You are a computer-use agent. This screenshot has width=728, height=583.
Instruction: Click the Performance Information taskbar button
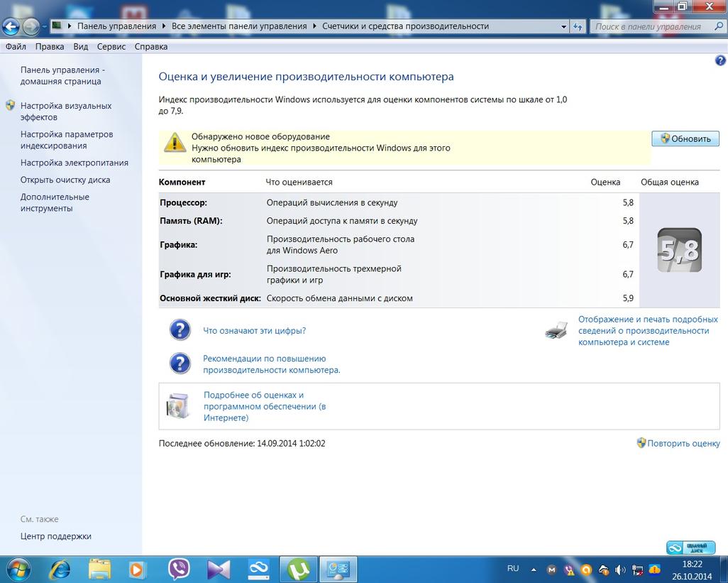(x=339, y=569)
